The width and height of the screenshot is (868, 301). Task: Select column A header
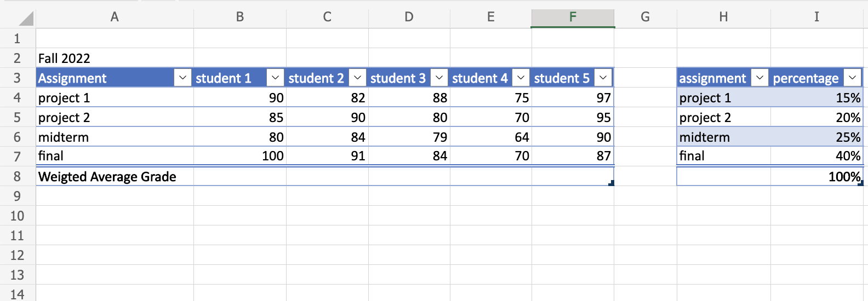[115, 17]
